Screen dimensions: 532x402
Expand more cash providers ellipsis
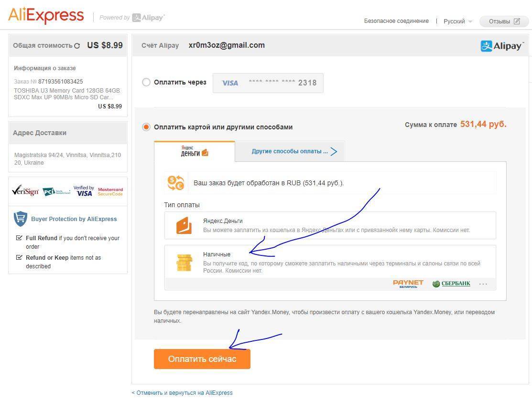(x=483, y=284)
